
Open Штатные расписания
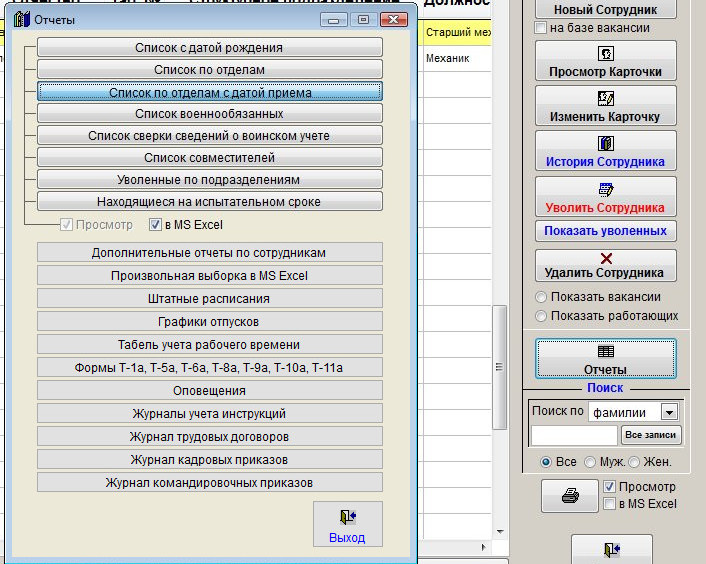pyautogui.click(x=210, y=298)
